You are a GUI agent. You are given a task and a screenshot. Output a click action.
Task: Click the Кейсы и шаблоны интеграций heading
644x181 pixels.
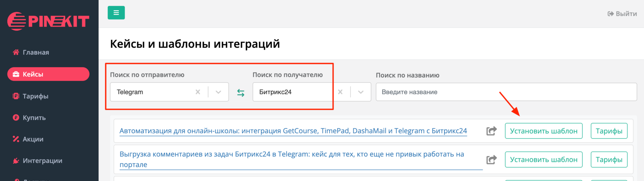pyautogui.click(x=195, y=44)
